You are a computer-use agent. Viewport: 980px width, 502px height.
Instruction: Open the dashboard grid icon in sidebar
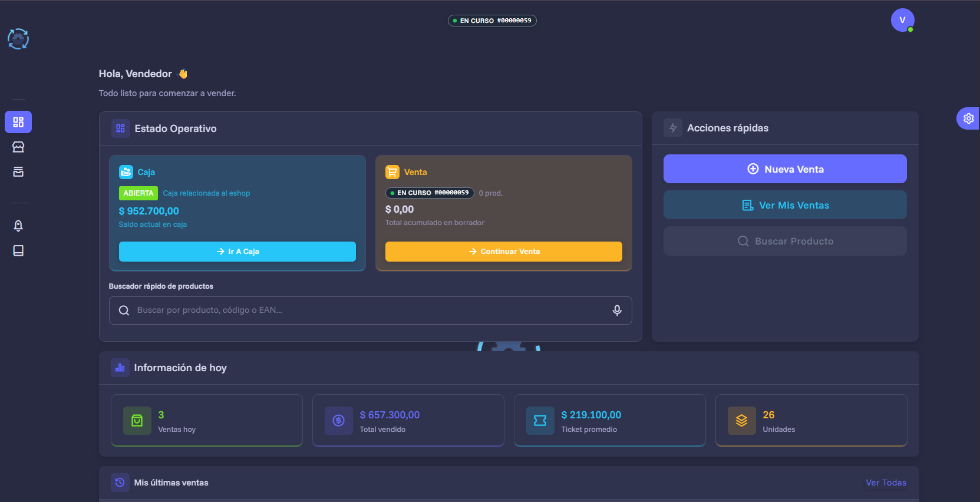click(x=18, y=122)
